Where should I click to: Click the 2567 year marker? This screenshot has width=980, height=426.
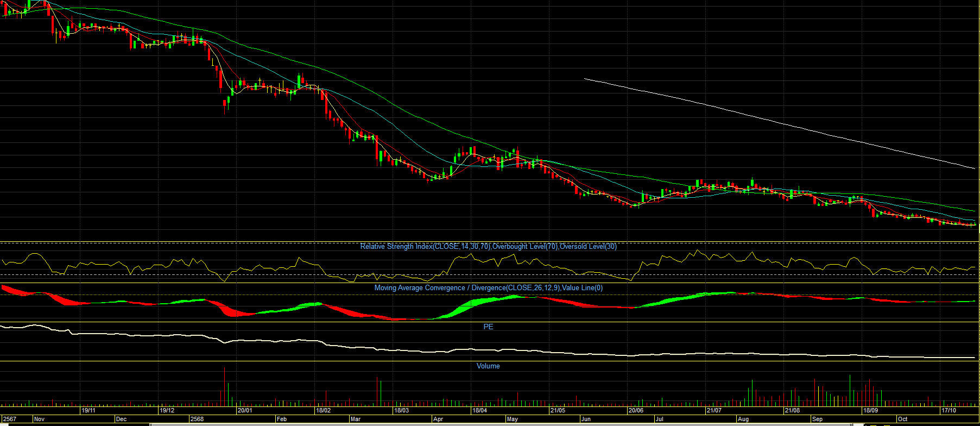9,419
